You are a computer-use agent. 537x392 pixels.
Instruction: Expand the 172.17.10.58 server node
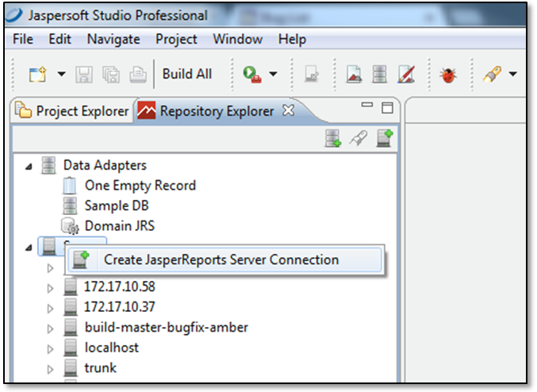(50, 288)
